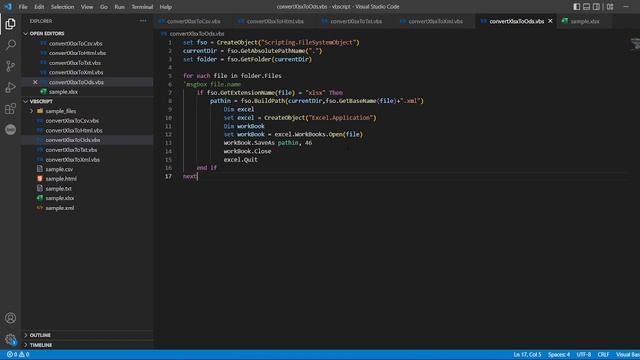This screenshot has width=640, height=360.
Task: Select convertXlsxToTxt.vbs in Open Editors
Action: pos(75,63)
